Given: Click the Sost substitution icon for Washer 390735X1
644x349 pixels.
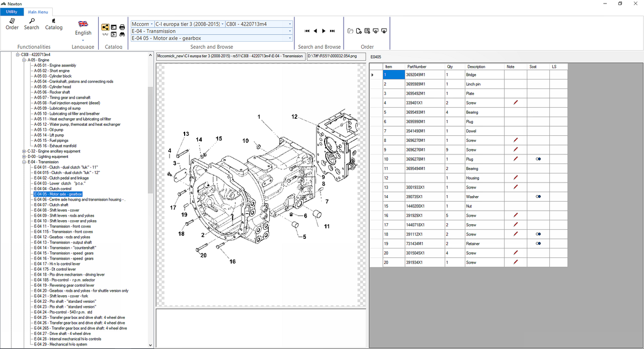Looking at the screenshot, I should click(538, 197).
